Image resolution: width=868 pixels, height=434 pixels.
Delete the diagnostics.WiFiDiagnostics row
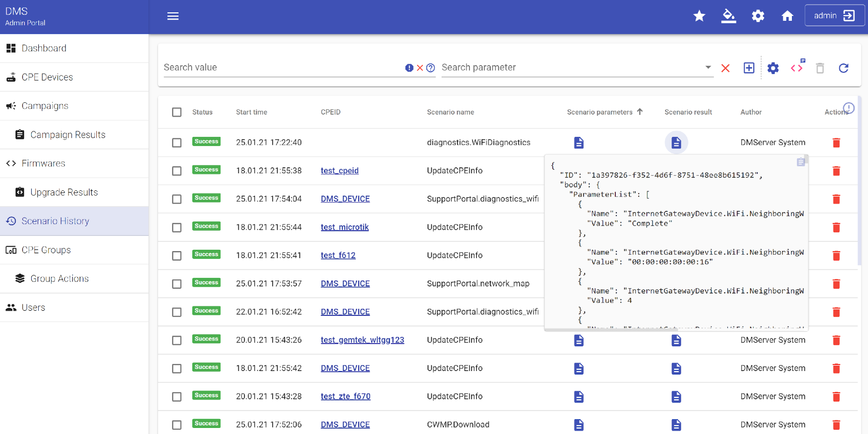click(836, 142)
